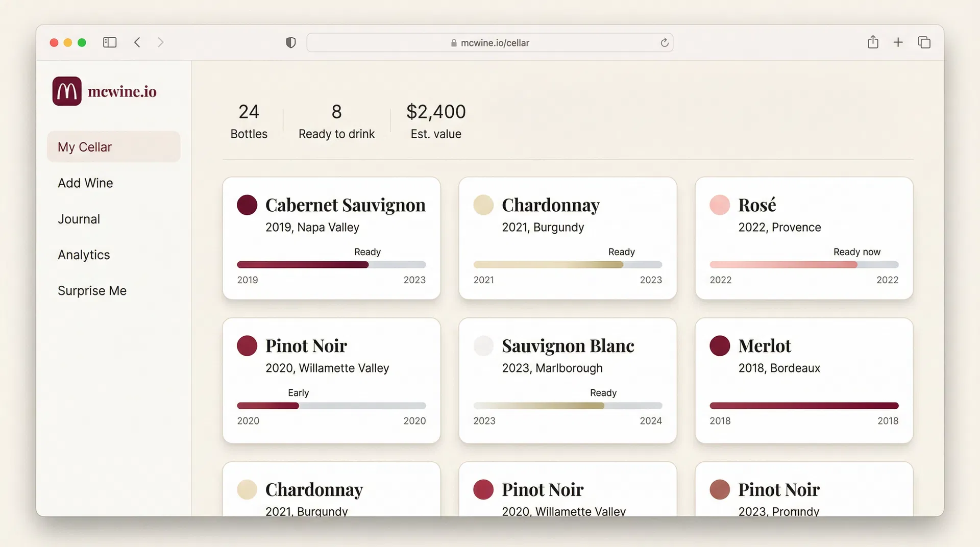Image resolution: width=980 pixels, height=547 pixels.
Task: Click the Pinot Noir Early readiness bar
Action: (331, 406)
